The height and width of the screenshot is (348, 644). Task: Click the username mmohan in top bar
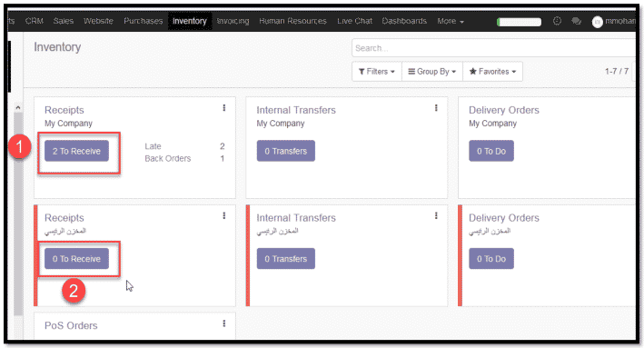[x=620, y=22]
